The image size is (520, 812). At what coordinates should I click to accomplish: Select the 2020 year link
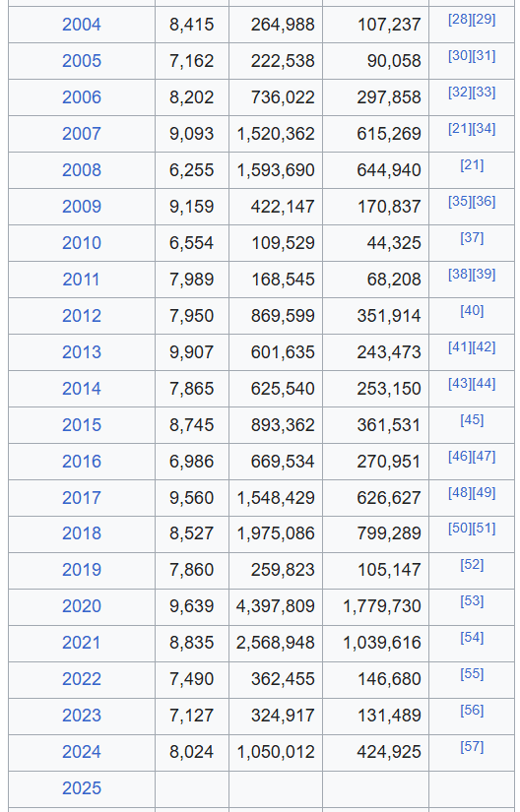tap(82, 606)
